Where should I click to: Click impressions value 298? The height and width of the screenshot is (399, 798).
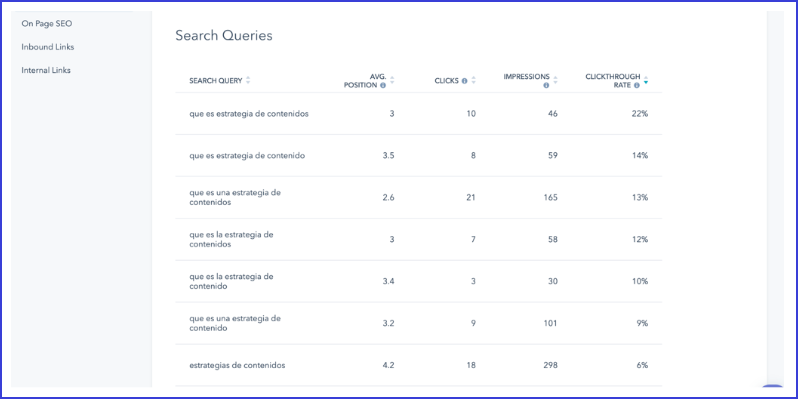tap(550, 365)
